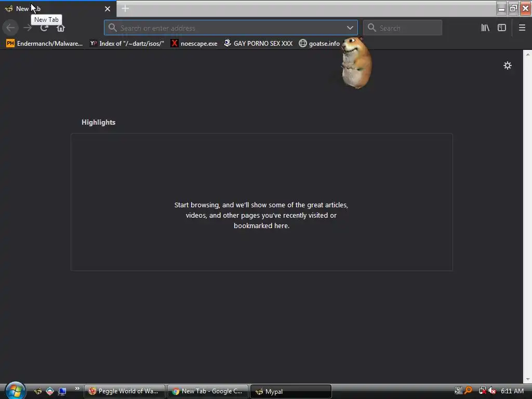This screenshot has width=532, height=399.
Task: Switch to Peggle World of Wa... taskbar window
Action: pyautogui.click(x=125, y=391)
